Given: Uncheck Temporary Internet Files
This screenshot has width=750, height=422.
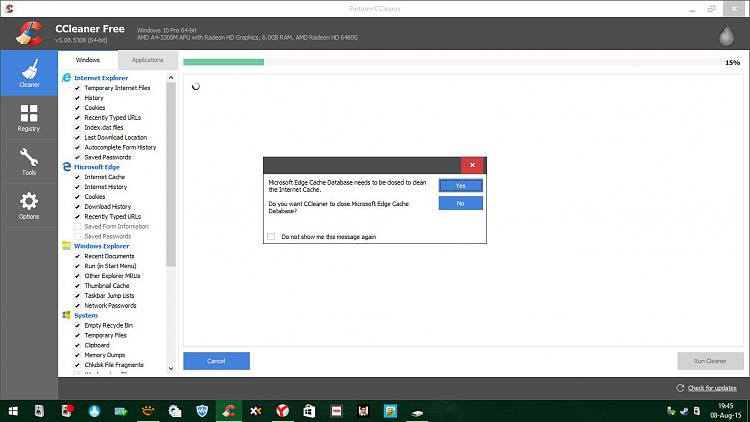Looking at the screenshot, I should pos(77,88).
